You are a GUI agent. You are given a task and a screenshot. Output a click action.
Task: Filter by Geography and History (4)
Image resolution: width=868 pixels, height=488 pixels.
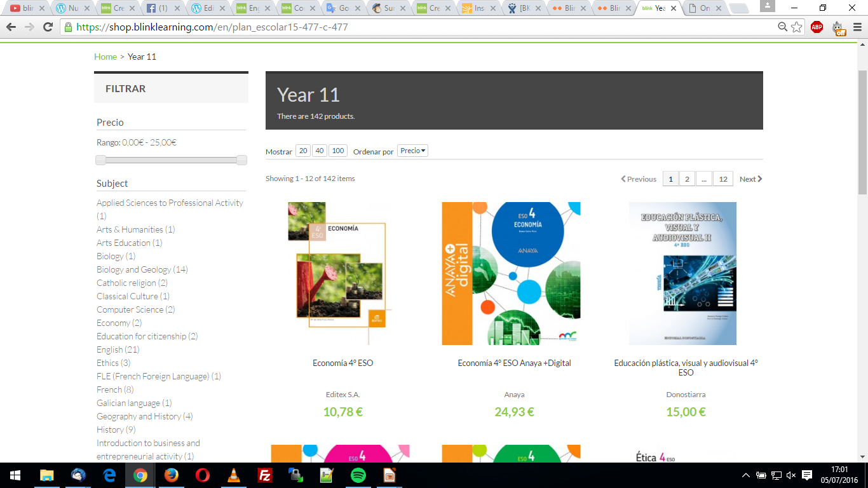click(145, 416)
